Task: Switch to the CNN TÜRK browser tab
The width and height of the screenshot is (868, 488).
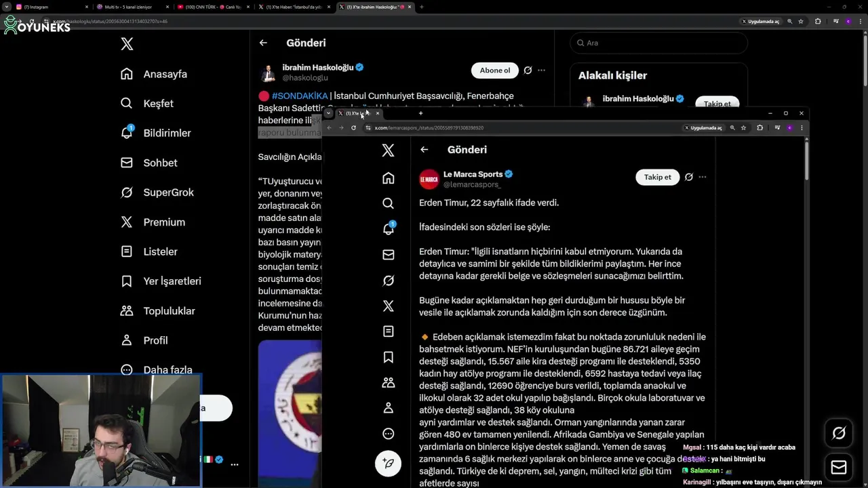Action: [x=213, y=7]
